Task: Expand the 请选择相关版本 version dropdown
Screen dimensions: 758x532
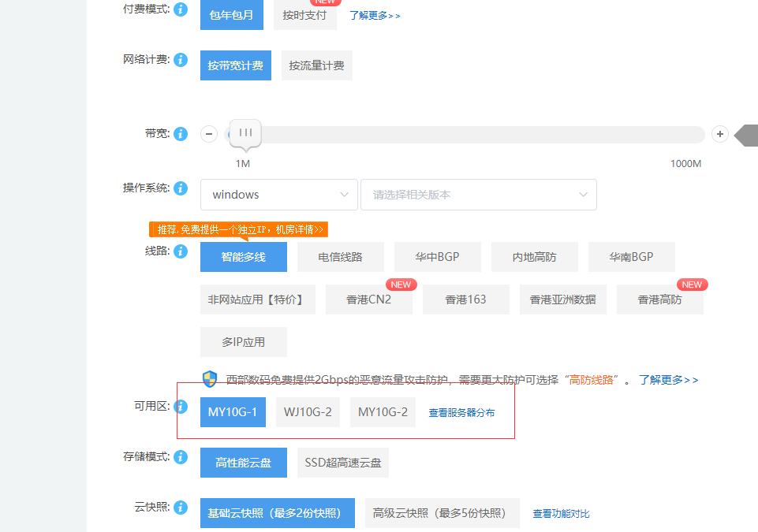Action: [x=478, y=195]
